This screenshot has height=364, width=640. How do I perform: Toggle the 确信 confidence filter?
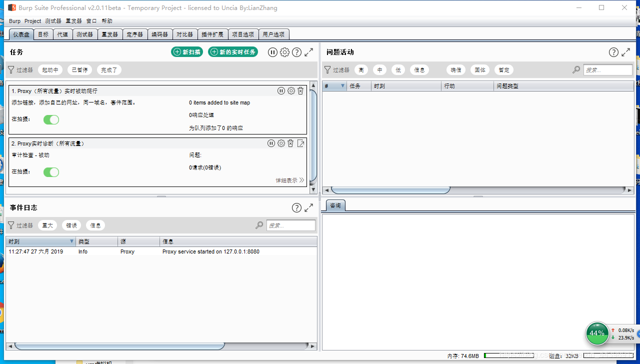click(x=455, y=70)
